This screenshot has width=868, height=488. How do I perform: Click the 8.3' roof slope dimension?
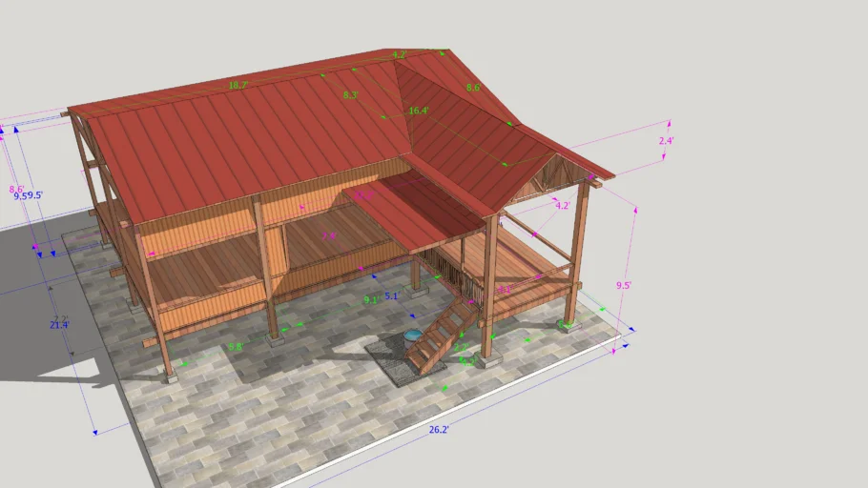pyautogui.click(x=350, y=95)
